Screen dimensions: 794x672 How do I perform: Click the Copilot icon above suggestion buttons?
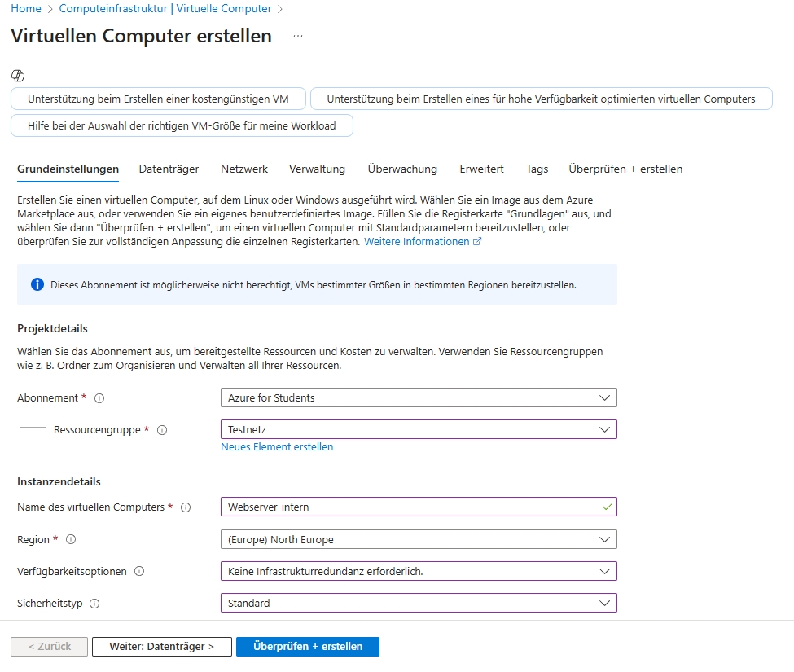(x=18, y=76)
